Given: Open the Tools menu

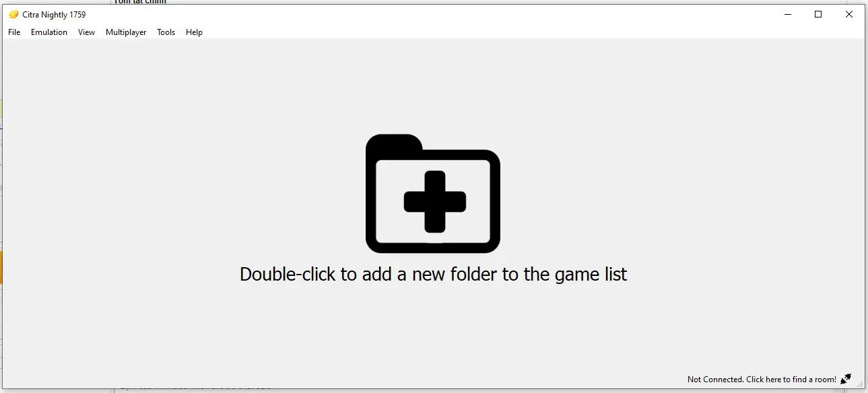Looking at the screenshot, I should [x=166, y=32].
